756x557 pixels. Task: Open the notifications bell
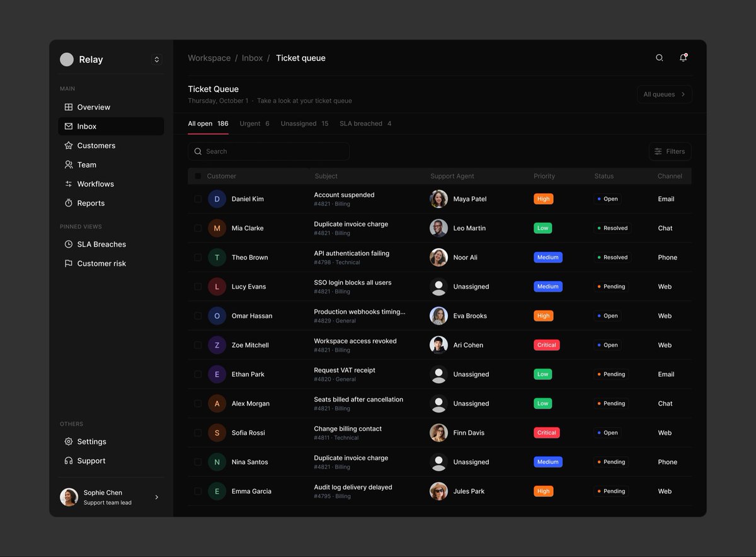tap(683, 58)
